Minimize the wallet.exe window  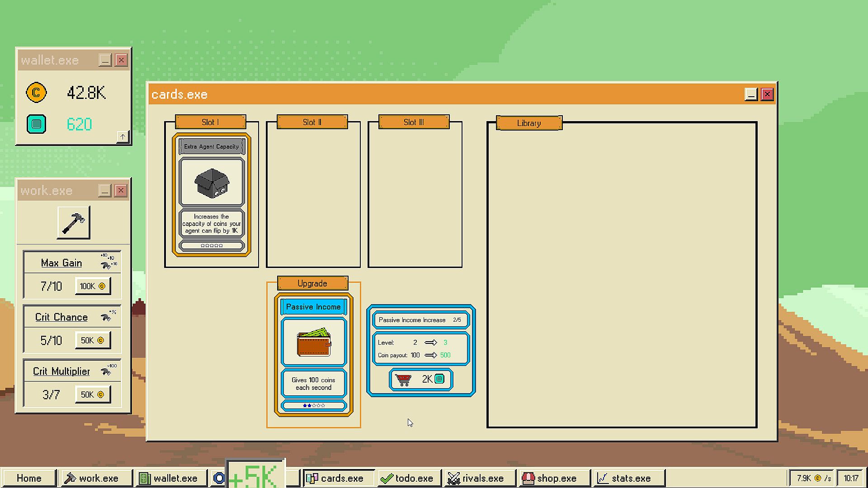tap(105, 60)
